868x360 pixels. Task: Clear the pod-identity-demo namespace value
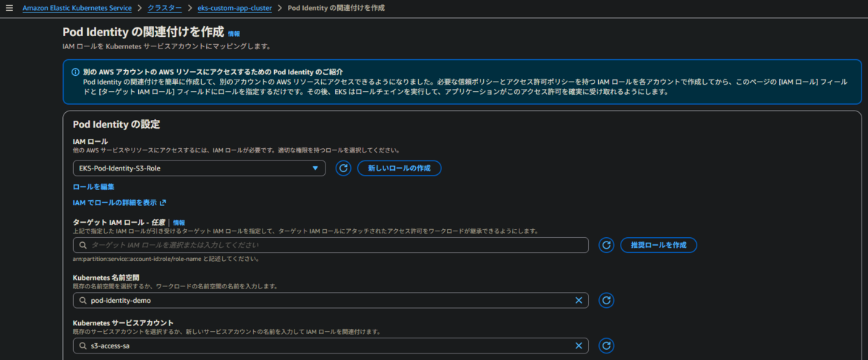coord(579,300)
